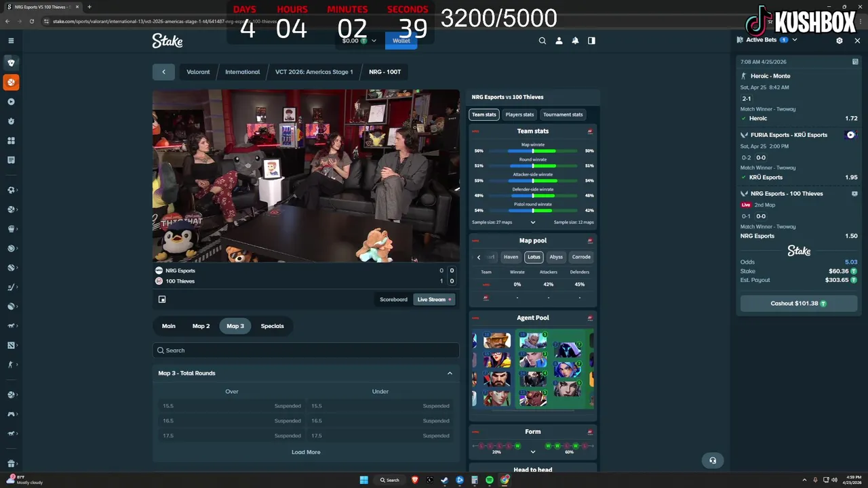Collapse Map 3 - Total Rounds section
The width and height of the screenshot is (868, 488).
point(450,373)
